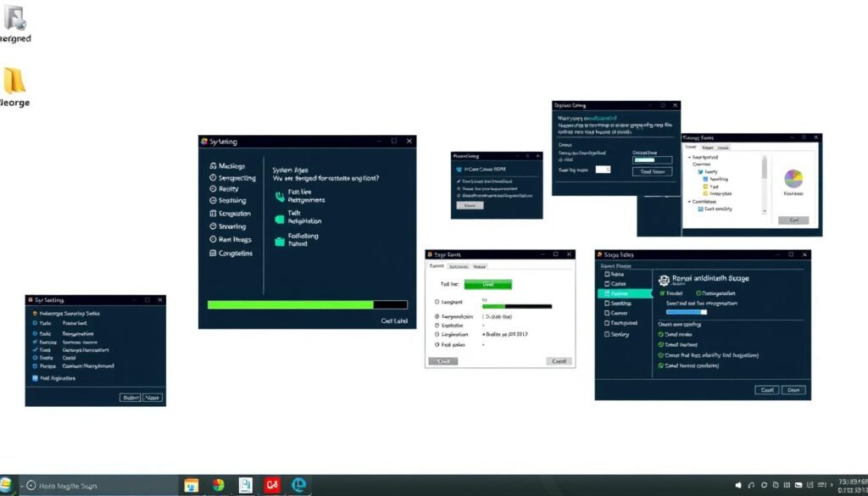The height and width of the screenshot is (496, 868).
Task: Select Semgpecting in the Sy'teting sidebar
Action: [232, 178]
